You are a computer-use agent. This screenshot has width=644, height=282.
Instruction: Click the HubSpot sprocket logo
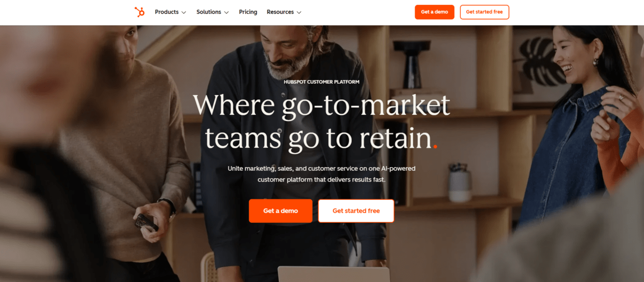point(140,12)
